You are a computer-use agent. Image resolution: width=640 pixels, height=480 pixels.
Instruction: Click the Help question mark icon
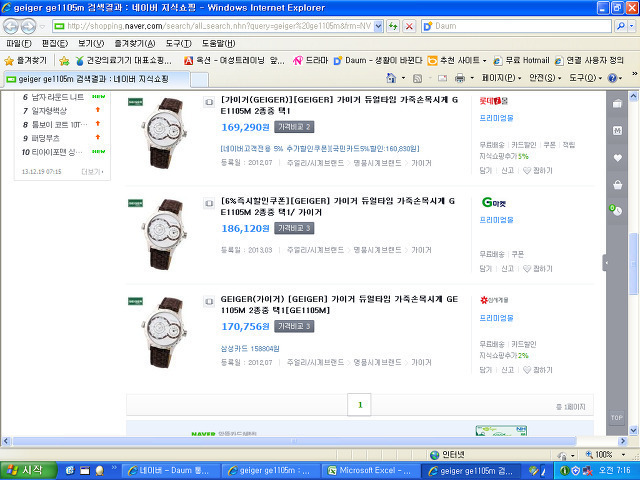click(612, 78)
